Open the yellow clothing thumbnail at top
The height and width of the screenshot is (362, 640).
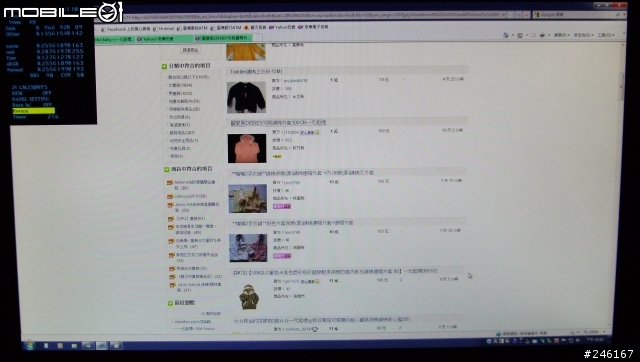[245, 52]
